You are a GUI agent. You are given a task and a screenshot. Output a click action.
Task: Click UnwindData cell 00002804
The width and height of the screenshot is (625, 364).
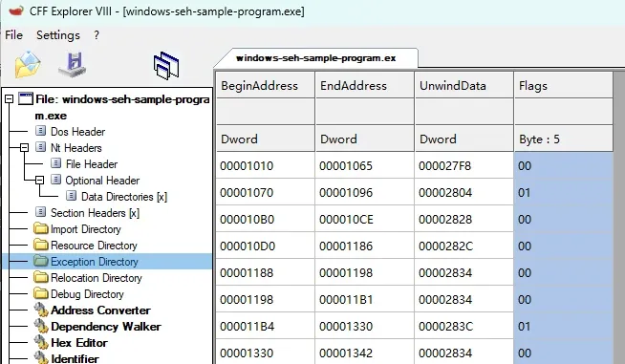pos(463,192)
